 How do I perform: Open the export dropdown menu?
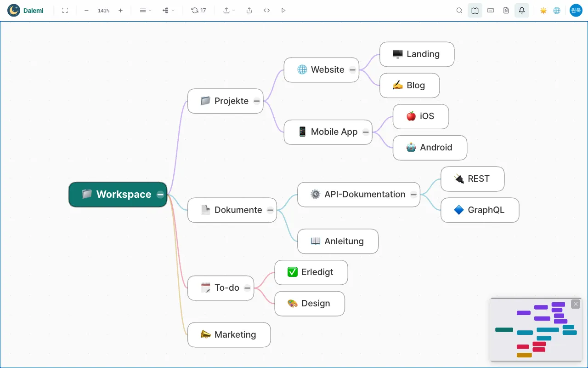click(x=229, y=10)
